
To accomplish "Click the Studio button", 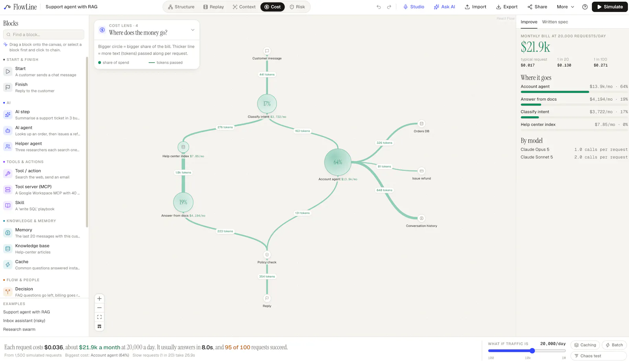I will (414, 7).
